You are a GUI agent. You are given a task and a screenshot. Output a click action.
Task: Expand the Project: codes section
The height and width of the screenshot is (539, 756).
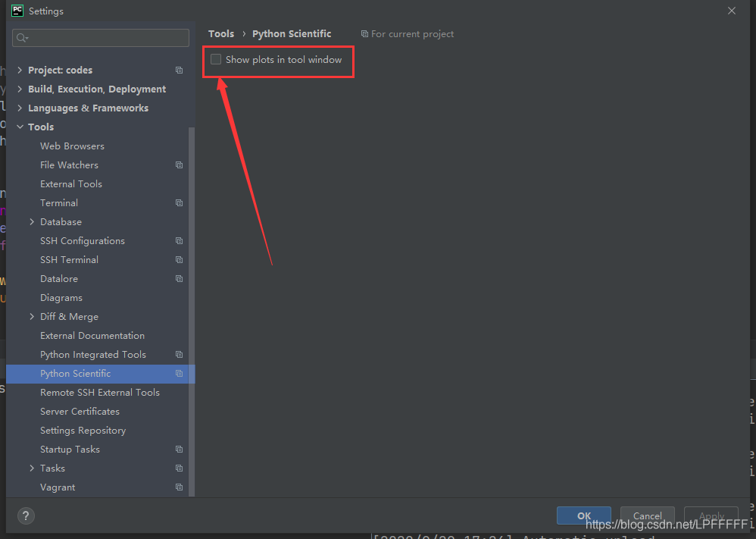point(20,70)
